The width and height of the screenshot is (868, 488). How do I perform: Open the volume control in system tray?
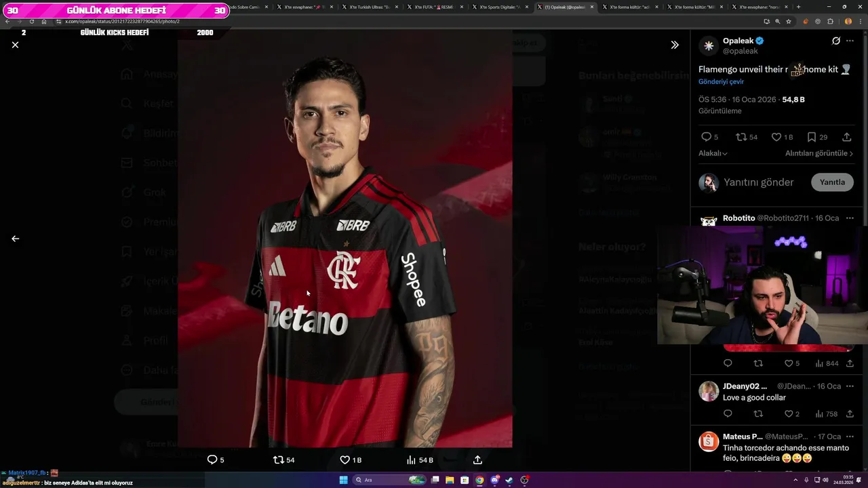pyautogui.click(x=826, y=480)
